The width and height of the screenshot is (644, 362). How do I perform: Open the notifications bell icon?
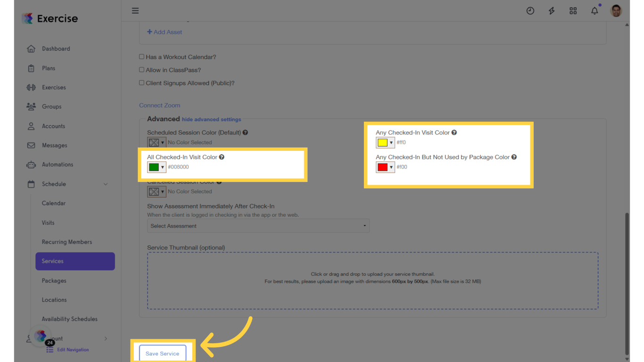[x=594, y=11]
